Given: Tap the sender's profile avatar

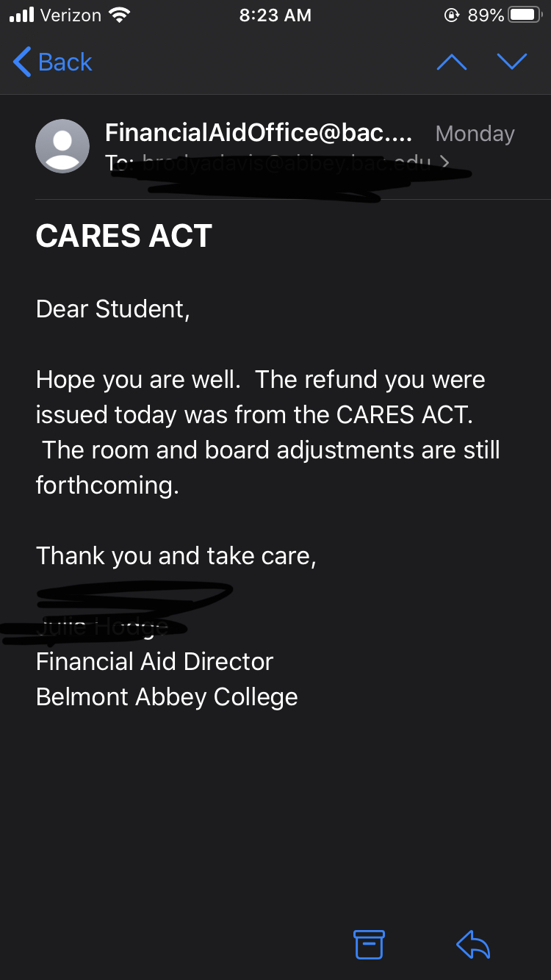Looking at the screenshot, I should pyautogui.click(x=62, y=146).
